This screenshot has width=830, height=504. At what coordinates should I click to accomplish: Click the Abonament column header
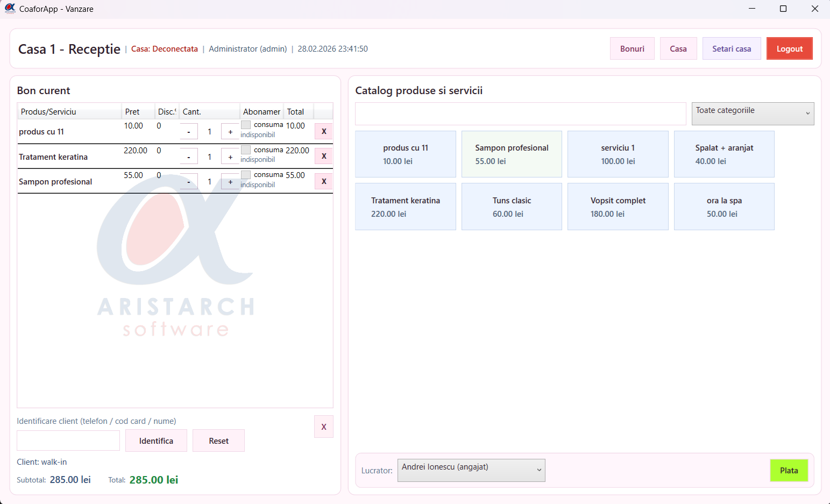pos(261,111)
